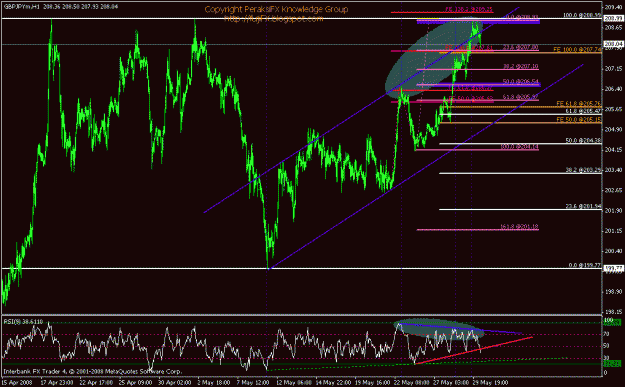Viewport: 625px width, 387px height.
Task: Click the 198.90 price axis value
Action: coord(614,292)
